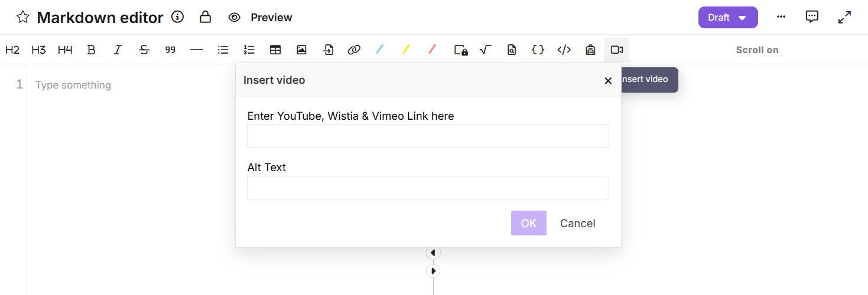Click the Insert video toolbar icon
The width and height of the screenshot is (868, 295).
(x=617, y=50)
